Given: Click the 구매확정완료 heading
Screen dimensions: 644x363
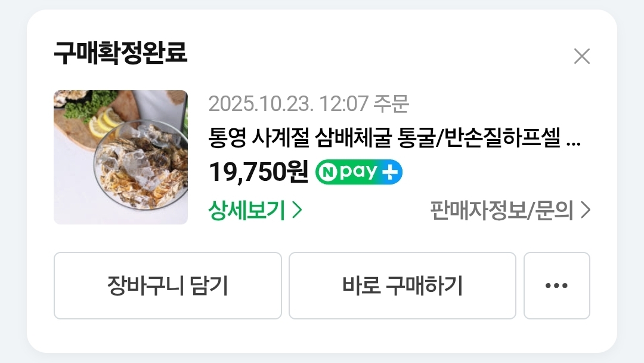Looking at the screenshot, I should (120, 53).
